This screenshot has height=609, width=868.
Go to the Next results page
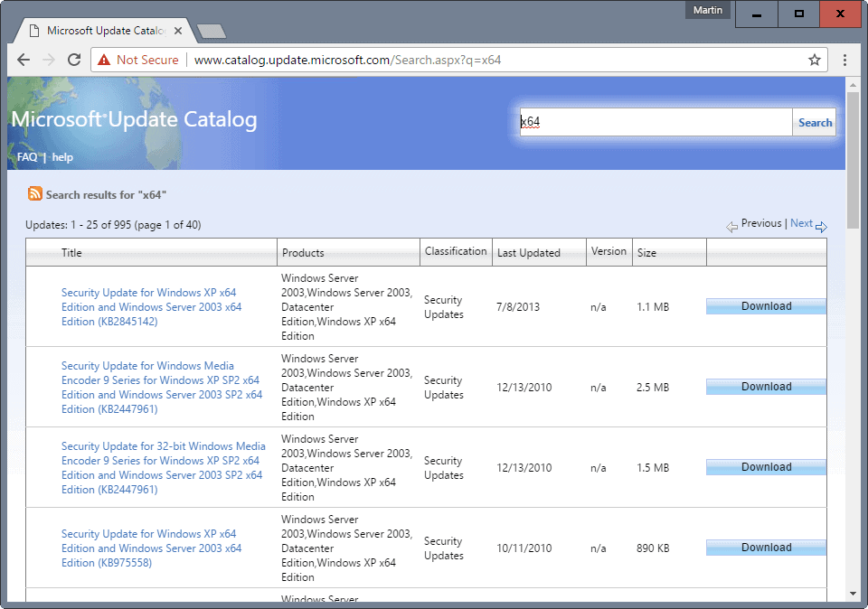(x=801, y=223)
